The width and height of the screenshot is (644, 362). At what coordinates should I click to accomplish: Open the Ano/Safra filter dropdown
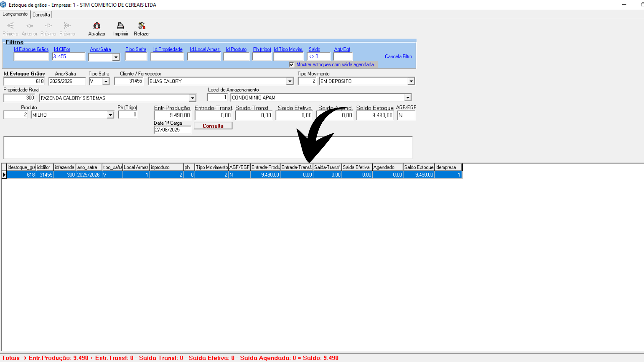point(116,57)
